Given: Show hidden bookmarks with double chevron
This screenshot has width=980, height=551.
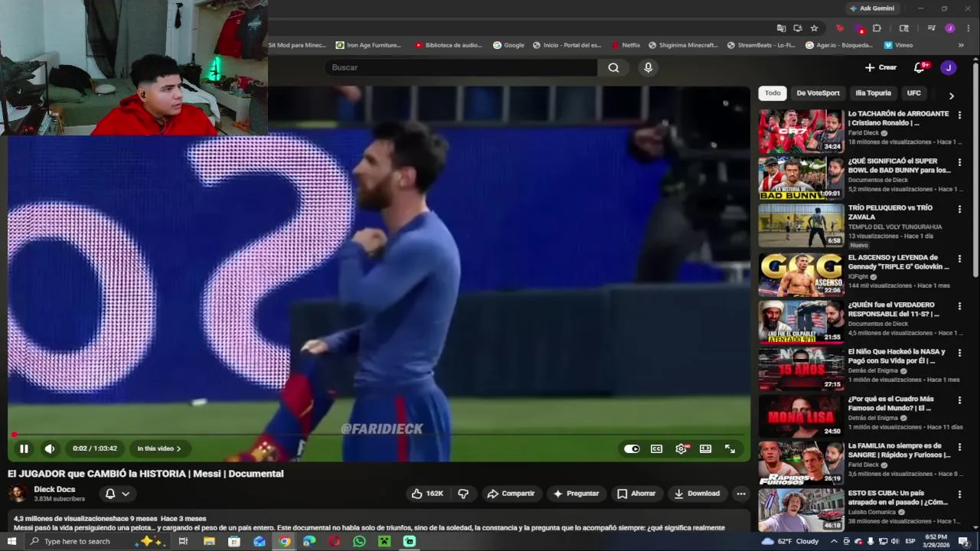Looking at the screenshot, I should pyautogui.click(x=961, y=45).
